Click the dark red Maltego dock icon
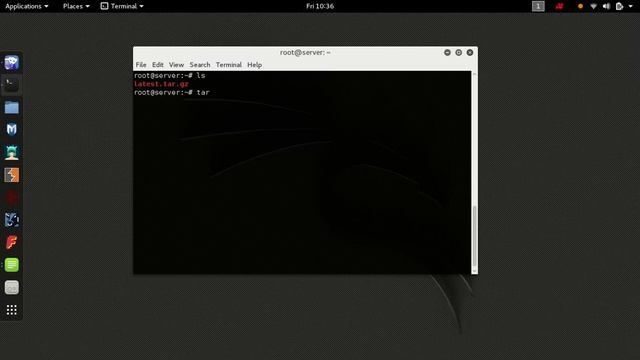 (x=11, y=198)
